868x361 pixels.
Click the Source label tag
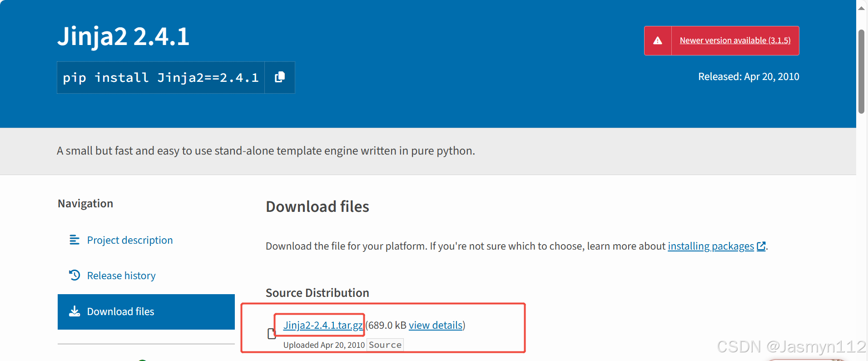[385, 345]
